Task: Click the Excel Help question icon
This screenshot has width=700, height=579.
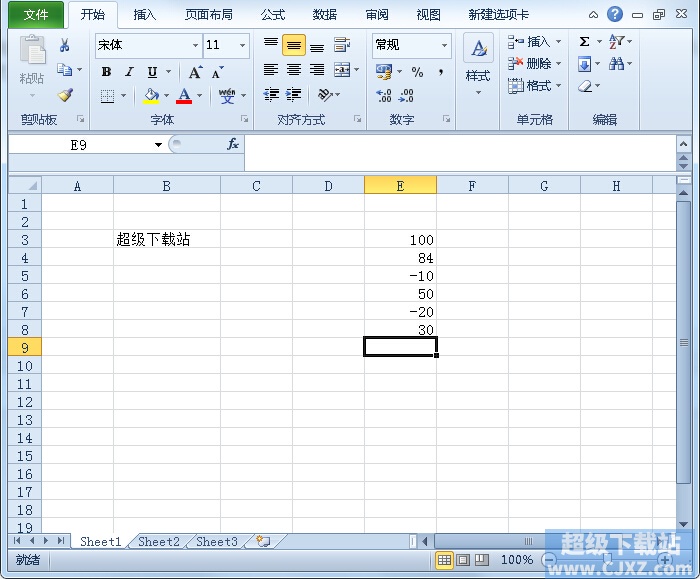Action: (x=615, y=14)
